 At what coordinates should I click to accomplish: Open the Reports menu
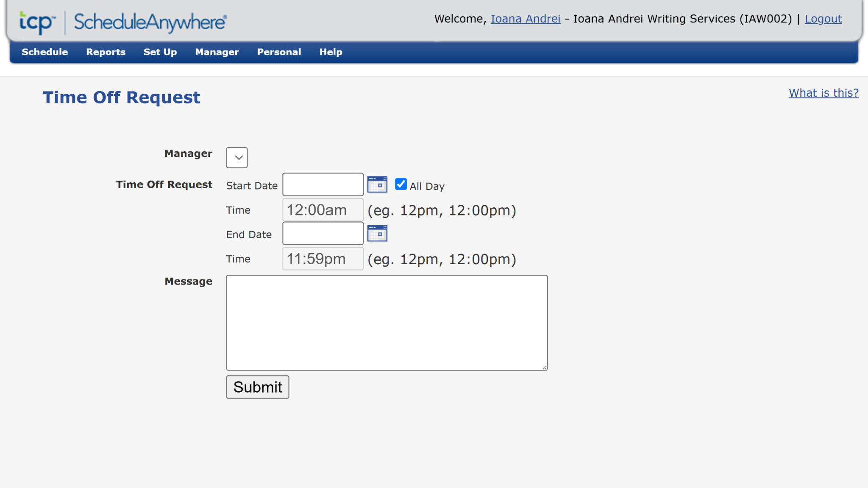coord(106,52)
